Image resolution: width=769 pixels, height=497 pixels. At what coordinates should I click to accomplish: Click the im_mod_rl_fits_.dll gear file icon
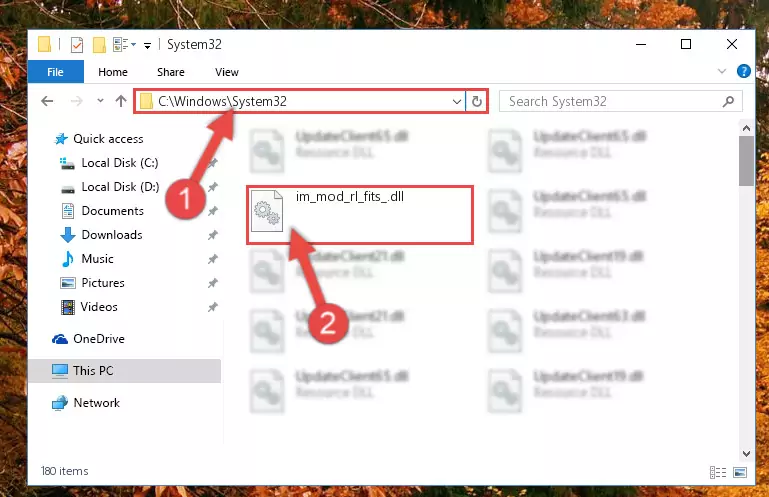click(x=267, y=211)
